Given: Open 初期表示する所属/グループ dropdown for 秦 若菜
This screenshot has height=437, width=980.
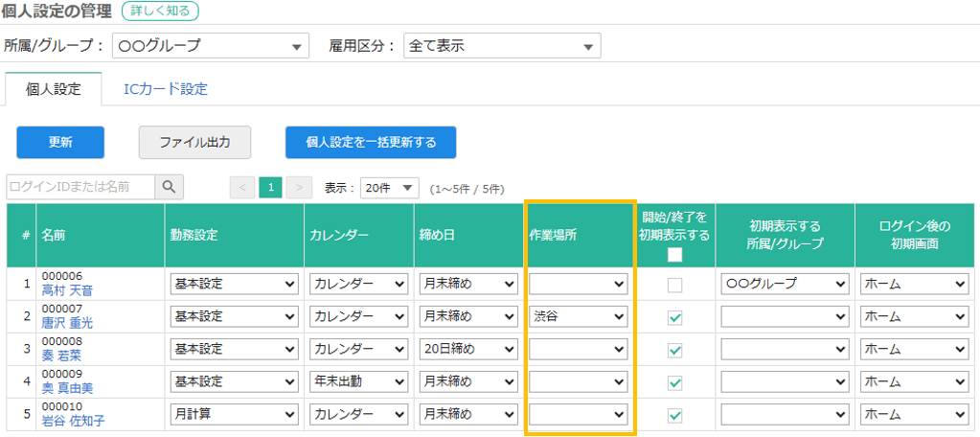Looking at the screenshot, I should [785, 349].
